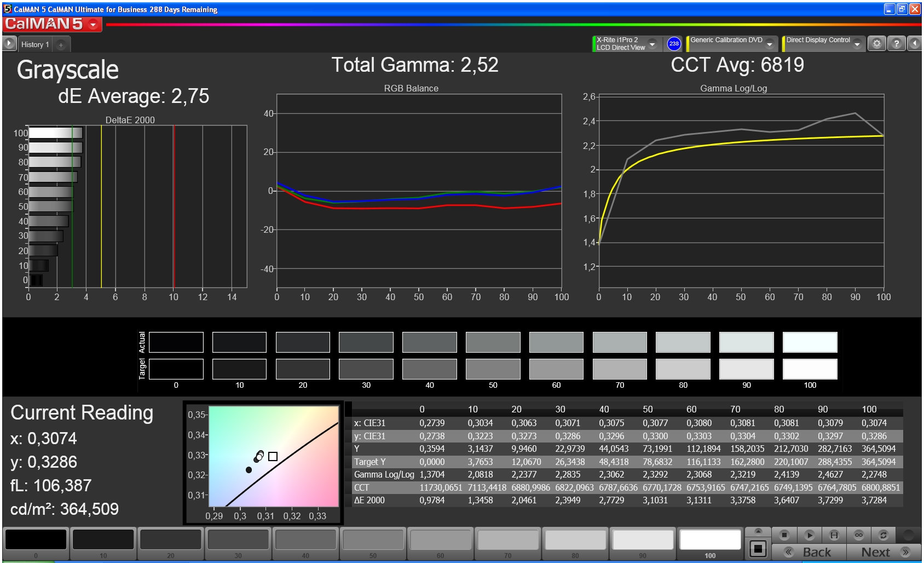Click the stop measurement icon

[784, 535]
